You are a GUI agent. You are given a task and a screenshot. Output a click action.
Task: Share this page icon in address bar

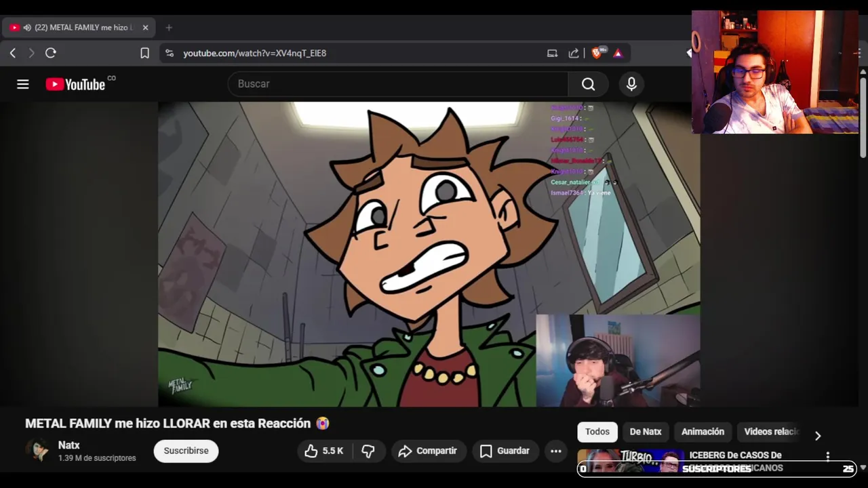574,53
